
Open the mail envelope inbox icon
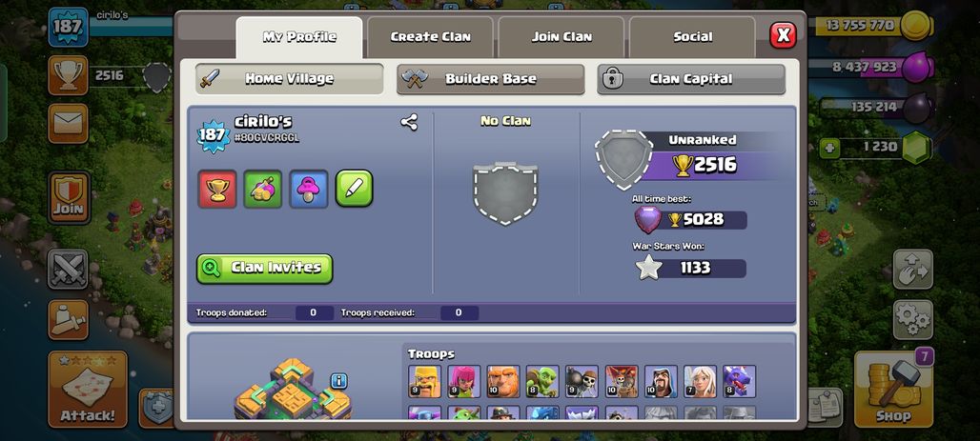click(x=68, y=123)
